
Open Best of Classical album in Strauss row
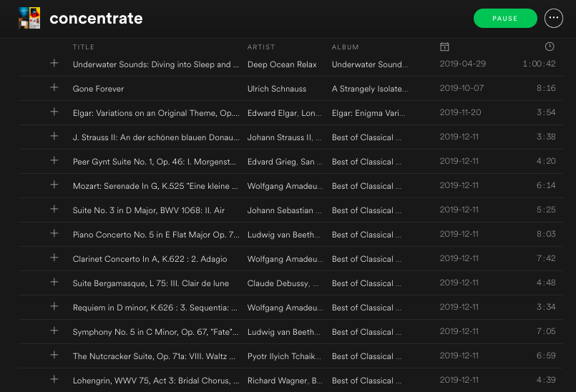[x=366, y=137]
